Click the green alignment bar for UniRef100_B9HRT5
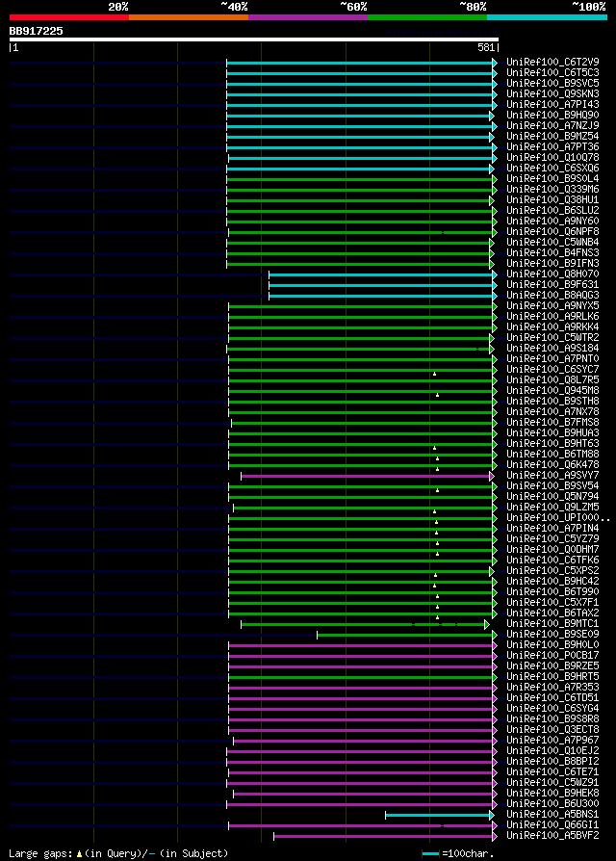The width and height of the screenshot is (616, 861). click(363, 678)
